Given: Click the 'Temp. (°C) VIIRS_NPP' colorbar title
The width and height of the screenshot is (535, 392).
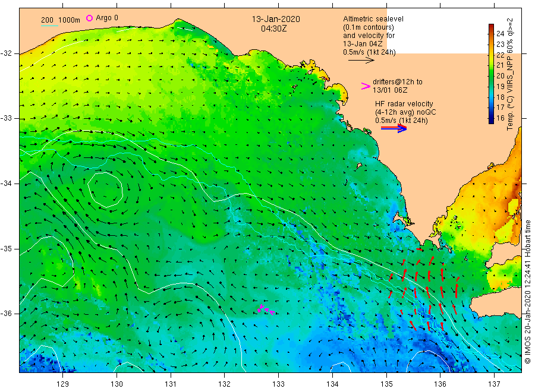Looking at the screenshot, I should pos(510,90).
